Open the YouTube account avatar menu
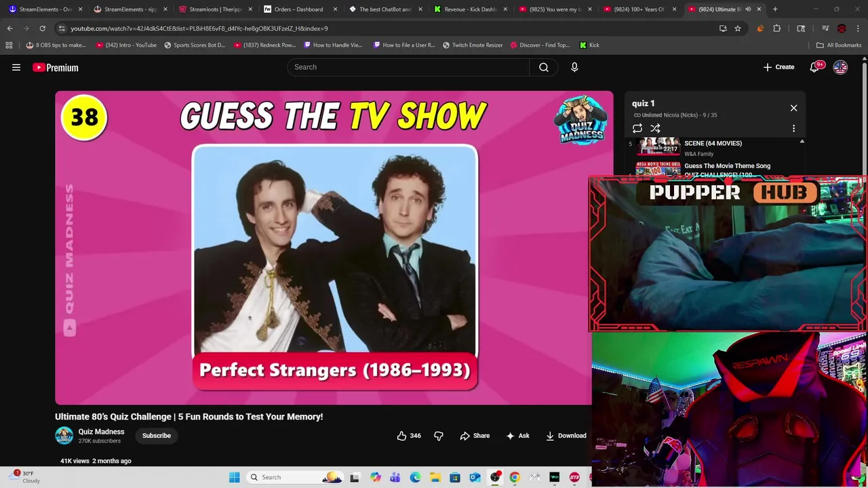The width and height of the screenshot is (868, 488). [840, 67]
